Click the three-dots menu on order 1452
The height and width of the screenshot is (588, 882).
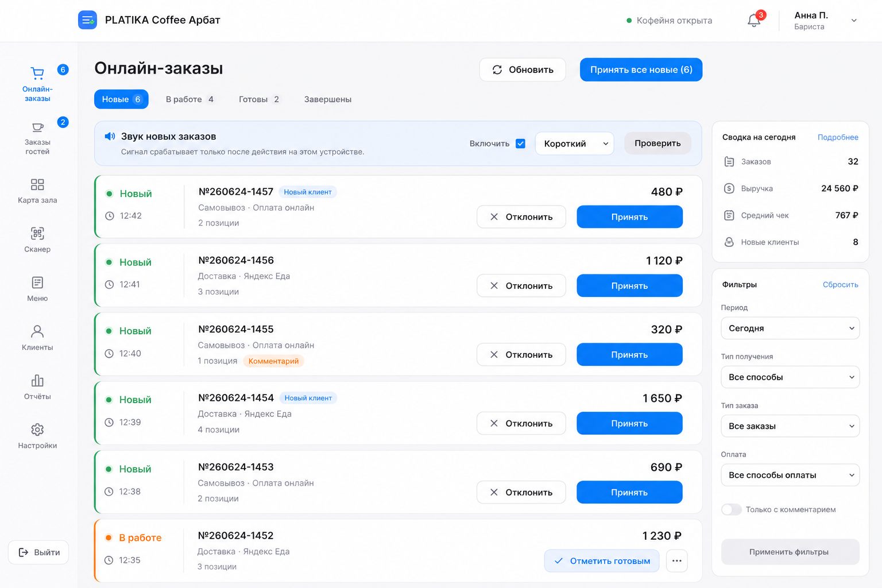point(677,561)
